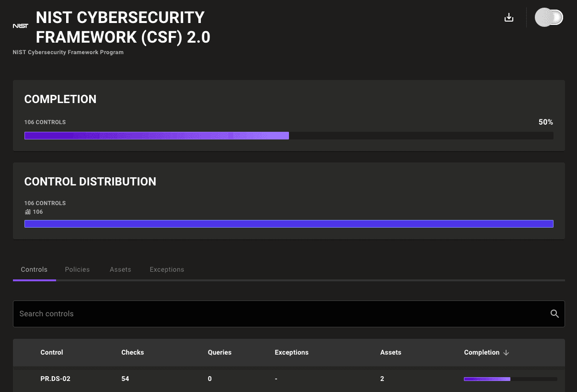The height and width of the screenshot is (392, 577).
Task: Sort by the Control column header
Action: point(52,352)
